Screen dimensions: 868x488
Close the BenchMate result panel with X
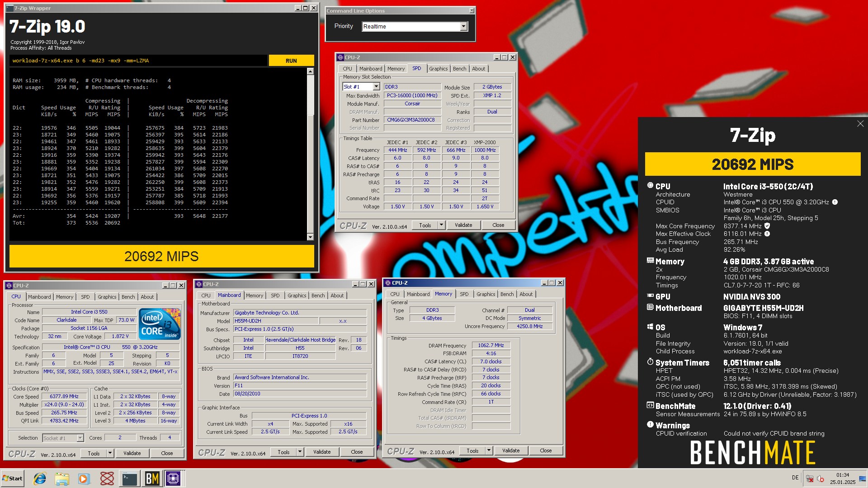pos(860,124)
